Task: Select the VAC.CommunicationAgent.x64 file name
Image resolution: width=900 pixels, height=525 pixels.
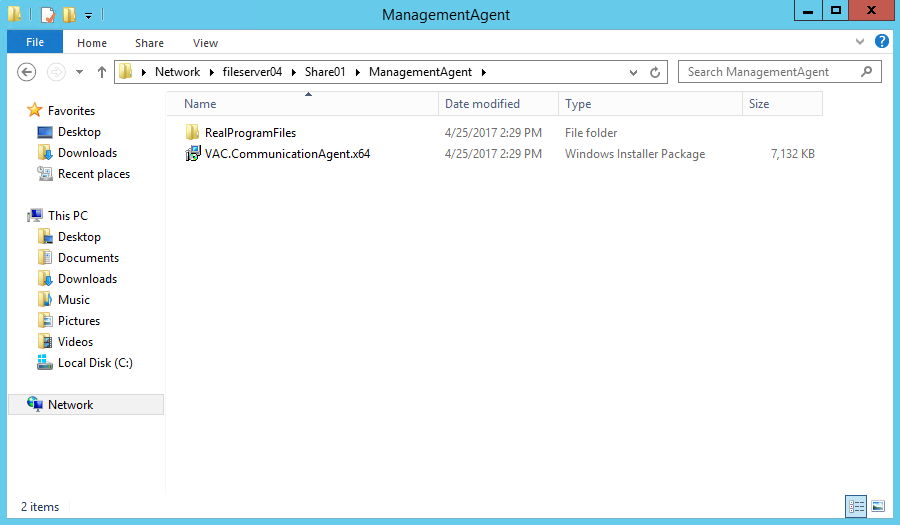Action: [x=288, y=154]
